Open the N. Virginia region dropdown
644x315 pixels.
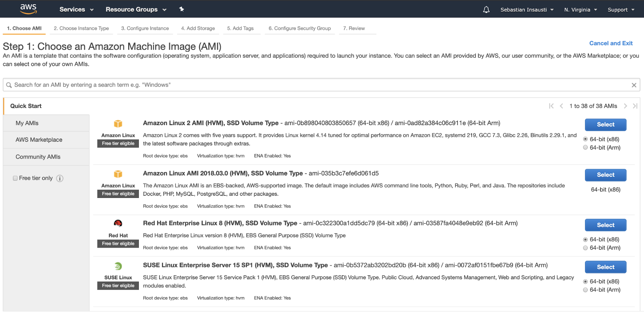tap(581, 10)
